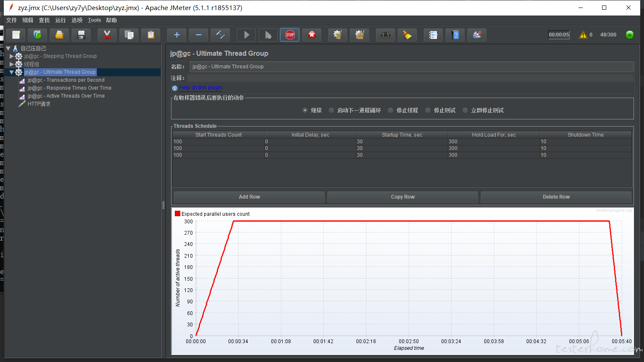Click the red Expected parallel users swatch
This screenshot has width=644, height=362.
(177, 214)
